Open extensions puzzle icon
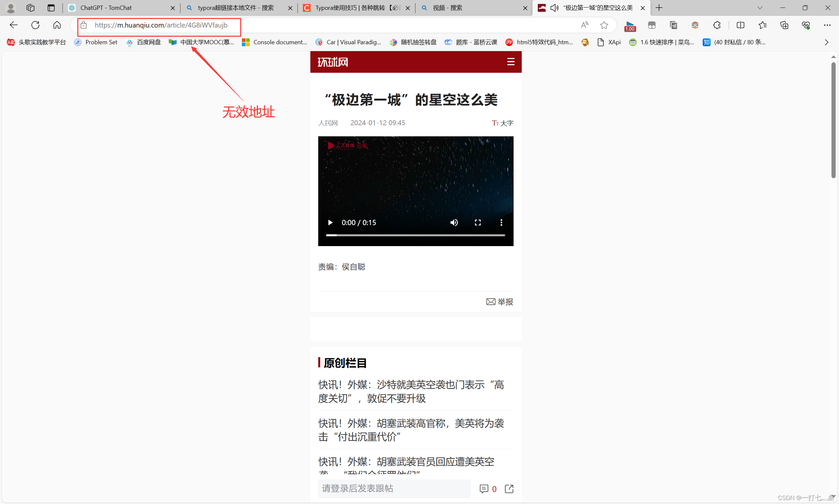 [716, 25]
